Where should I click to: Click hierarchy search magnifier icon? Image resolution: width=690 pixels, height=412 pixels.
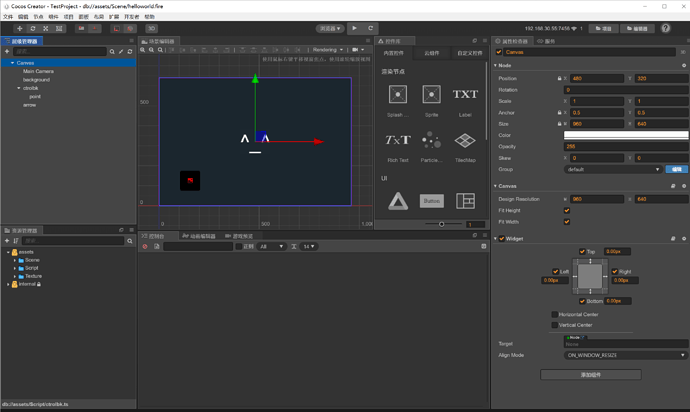[x=112, y=52]
